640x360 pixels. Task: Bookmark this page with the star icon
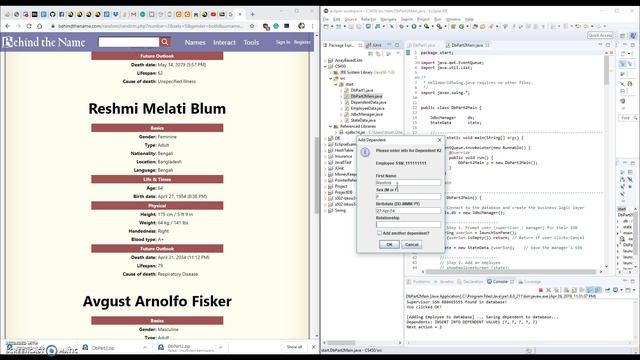click(252, 26)
